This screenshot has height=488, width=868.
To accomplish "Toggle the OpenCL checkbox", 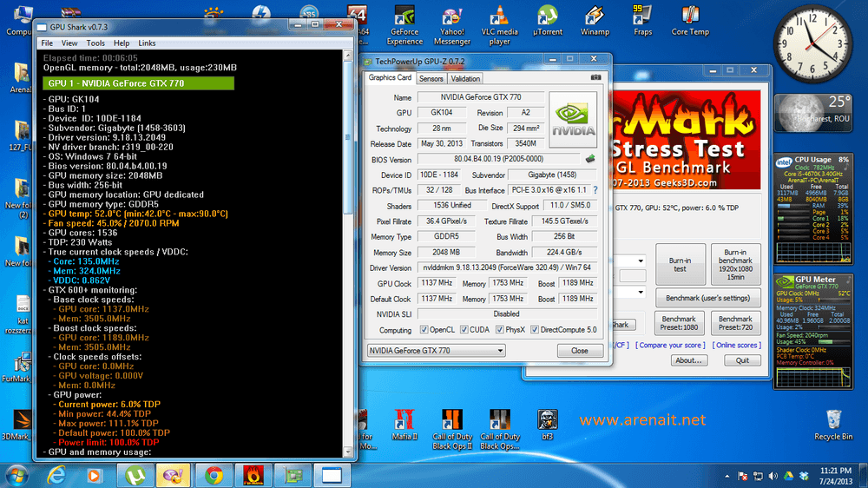I will coord(424,330).
